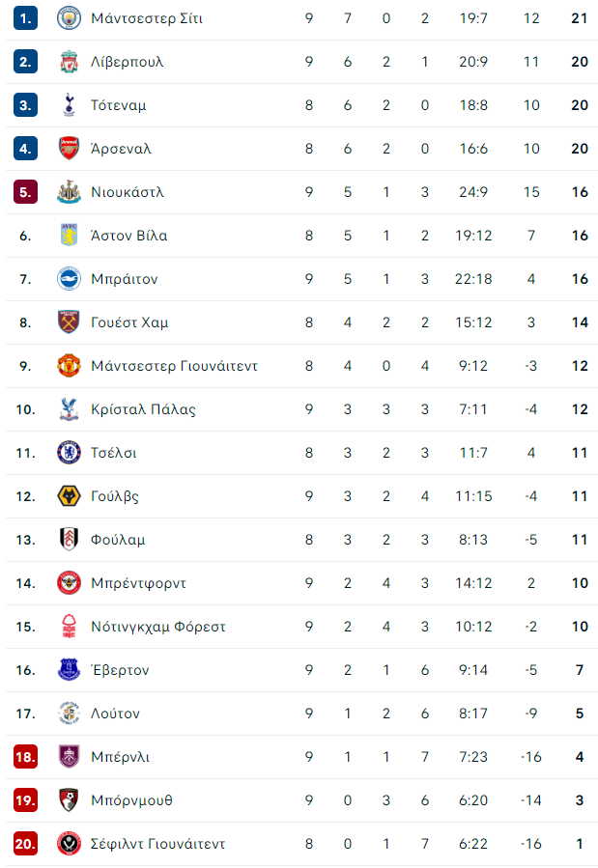Open the Τσέλσι team link
The height and width of the screenshot is (868, 598).
point(113,453)
